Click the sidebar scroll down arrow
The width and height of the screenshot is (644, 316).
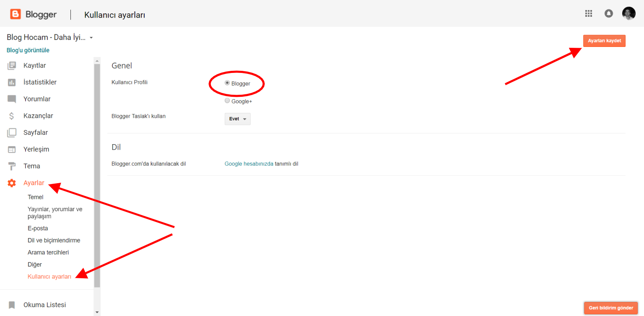[97, 312]
